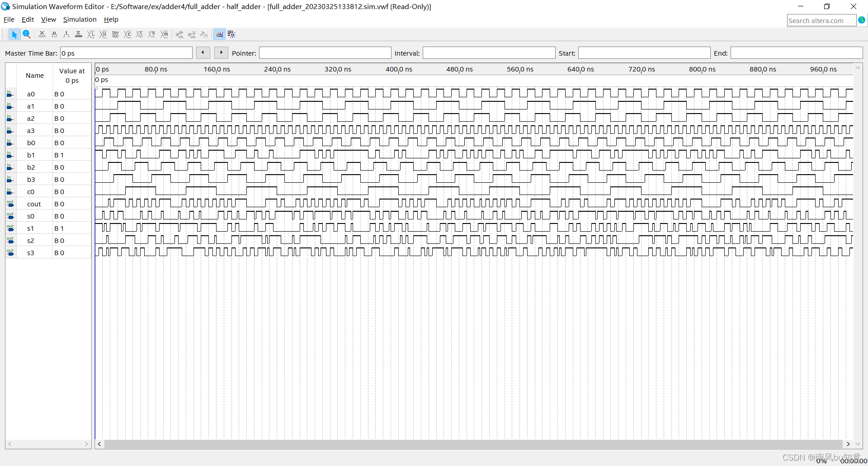The width and height of the screenshot is (868, 466).
Task: Apply Weak High (H) value
Action: (103, 34)
